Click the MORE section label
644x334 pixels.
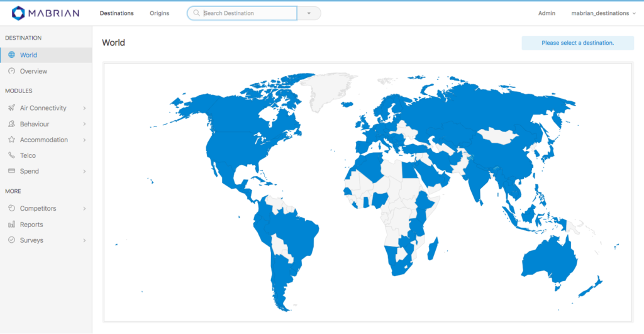[x=13, y=191]
